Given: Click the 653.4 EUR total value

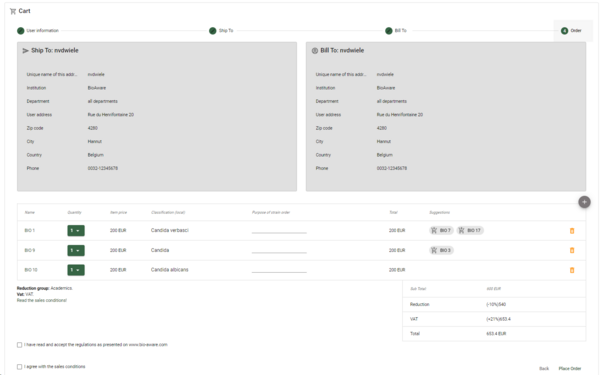Looking at the screenshot, I should 496,334.
